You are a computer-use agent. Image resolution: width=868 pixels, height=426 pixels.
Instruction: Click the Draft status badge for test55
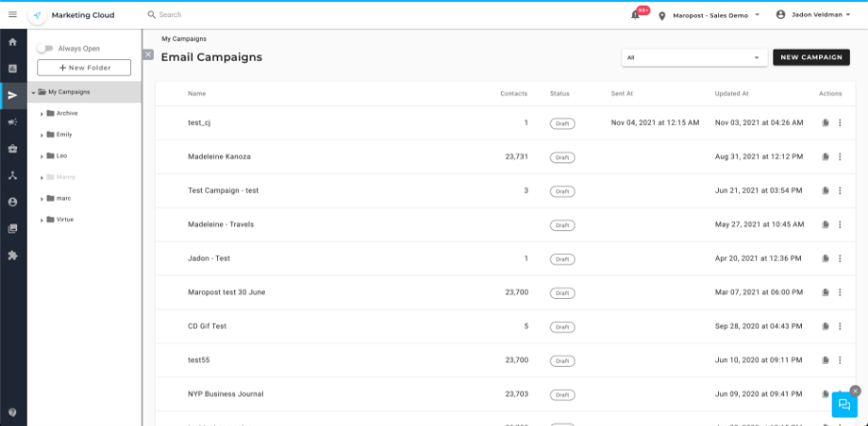pos(562,361)
